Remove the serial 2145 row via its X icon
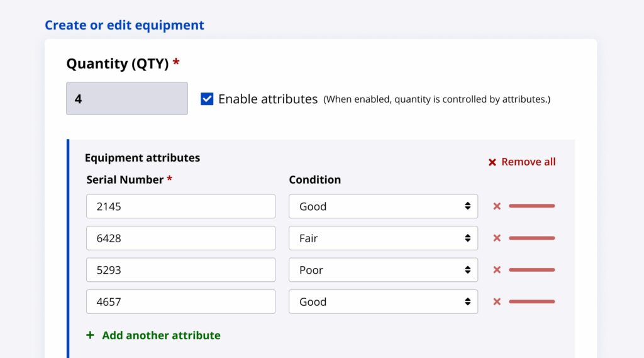The width and height of the screenshot is (644, 358). tap(497, 206)
